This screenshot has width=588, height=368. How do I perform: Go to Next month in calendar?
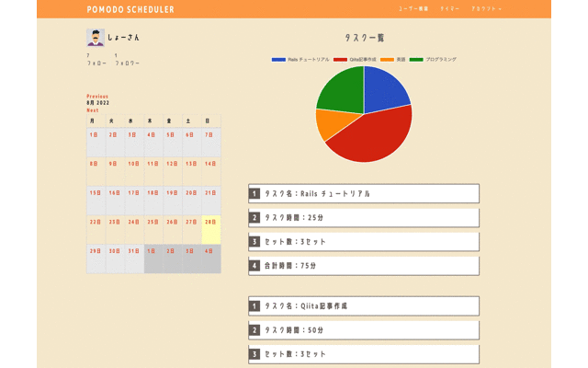tap(92, 110)
